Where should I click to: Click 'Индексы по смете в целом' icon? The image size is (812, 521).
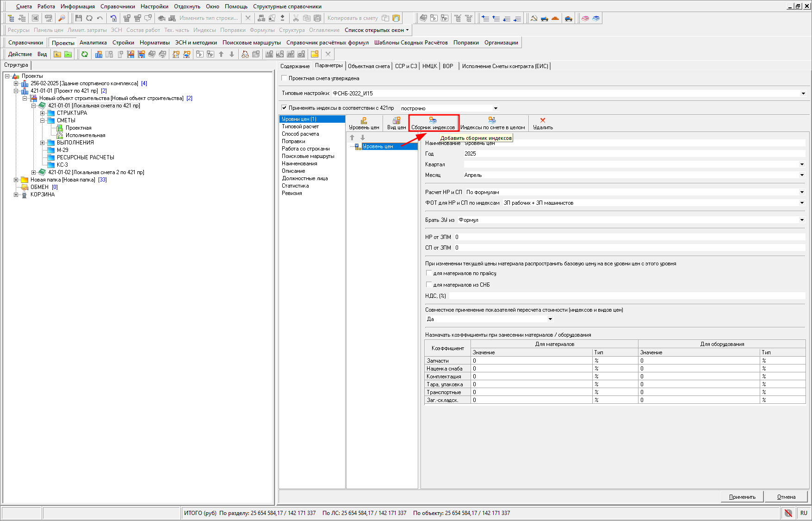[x=492, y=123]
